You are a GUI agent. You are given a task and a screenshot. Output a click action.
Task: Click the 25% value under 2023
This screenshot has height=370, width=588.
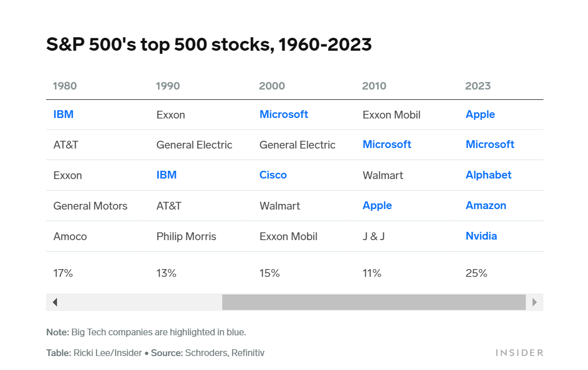coord(476,273)
